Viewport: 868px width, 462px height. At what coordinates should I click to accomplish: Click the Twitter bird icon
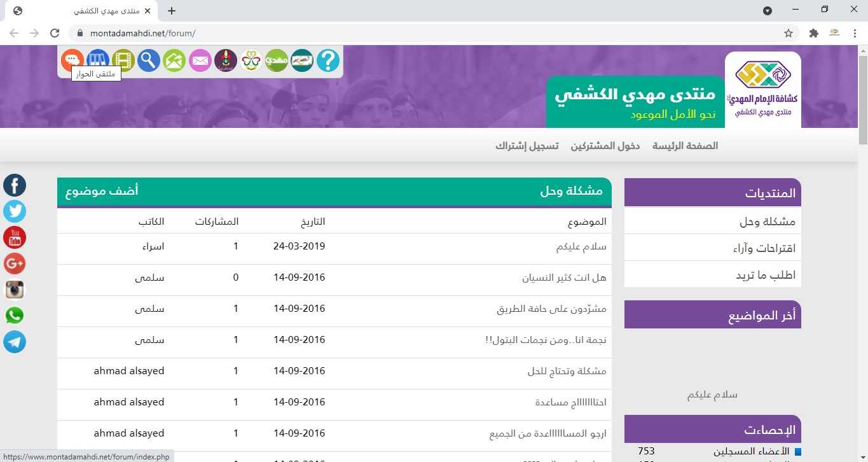click(x=15, y=211)
